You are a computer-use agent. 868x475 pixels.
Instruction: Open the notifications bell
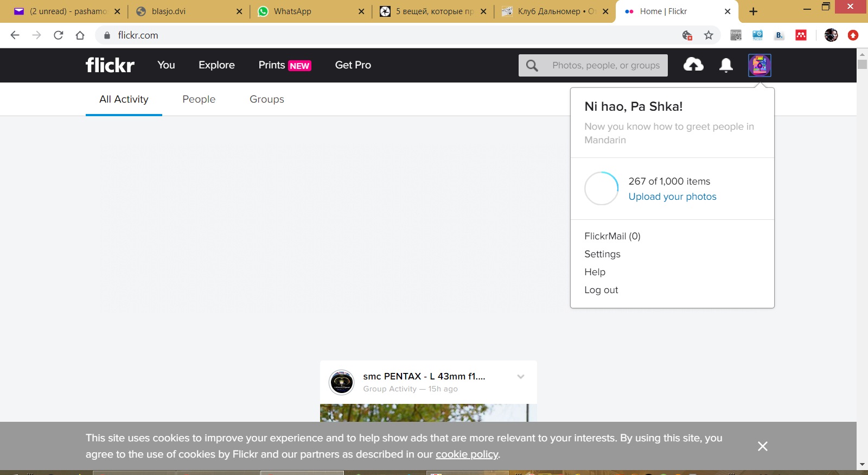click(x=726, y=65)
